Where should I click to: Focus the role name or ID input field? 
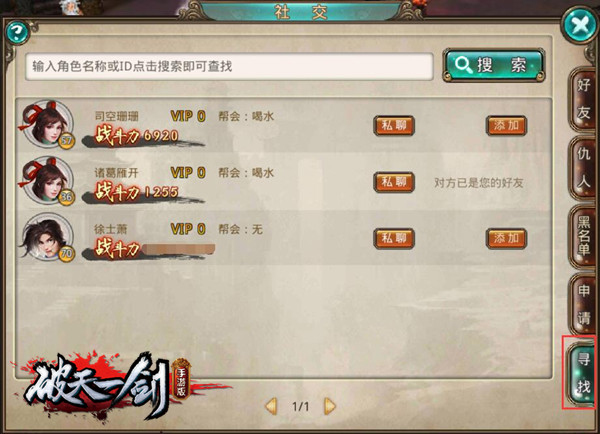(229, 66)
